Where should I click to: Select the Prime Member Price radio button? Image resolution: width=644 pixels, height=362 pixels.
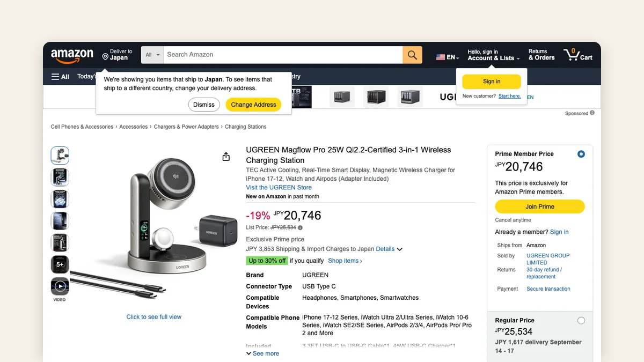pos(581,154)
